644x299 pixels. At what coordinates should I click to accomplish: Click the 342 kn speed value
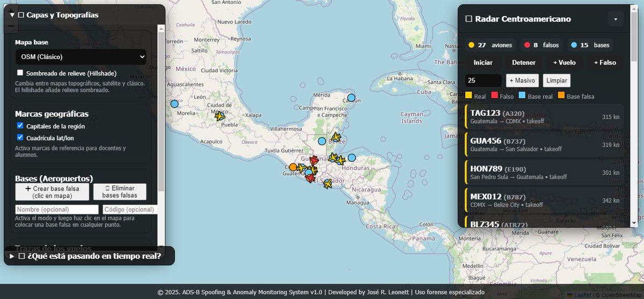tap(611, 200)
